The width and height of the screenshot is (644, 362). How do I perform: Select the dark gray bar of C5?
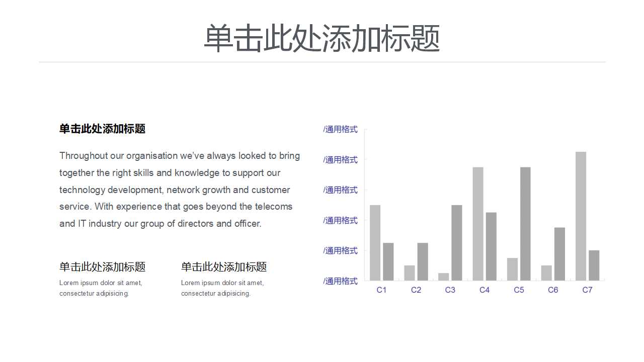click(x=525, y=224)
